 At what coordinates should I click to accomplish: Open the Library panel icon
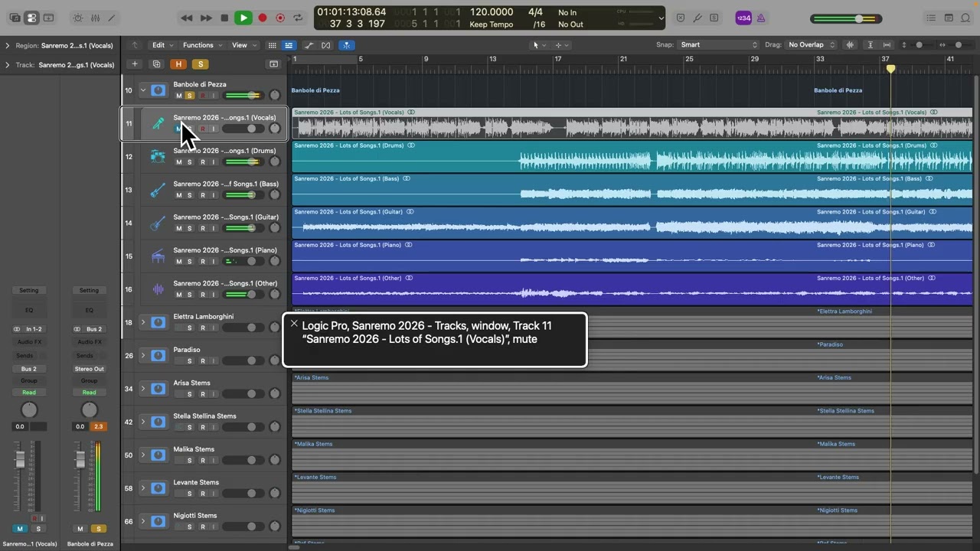pyautogui.click(x=15, y=18)
